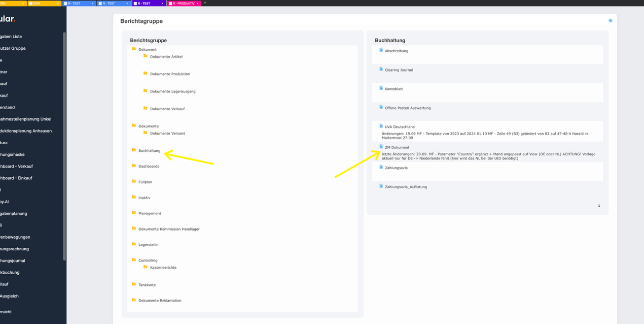The width and height of the screenshot is (644, 324).
Task: Click the sidebar scrollbar track
Action: tap(64, 152)
